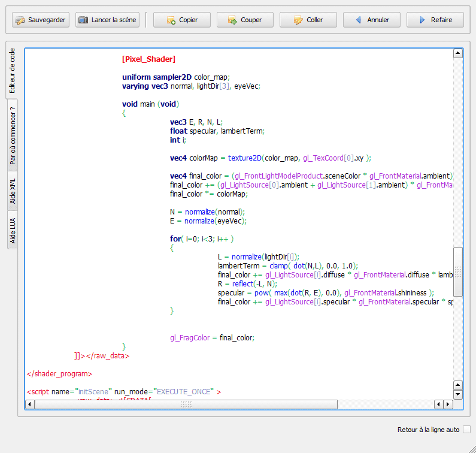Click the horizontal scrollbar thumb
Screen dimensions: 476x453
click(186, 404)
